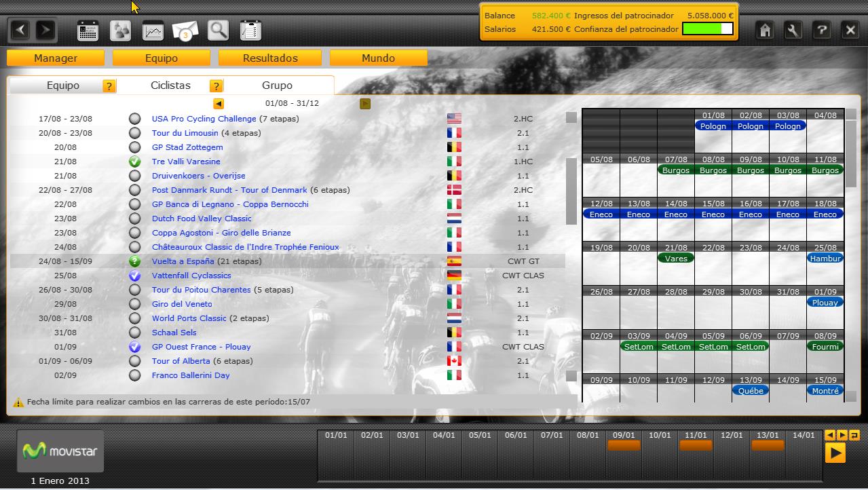This screenshot has height=490, width=868.
Task: Open the statistics graph icon
Action: point(153,31)
